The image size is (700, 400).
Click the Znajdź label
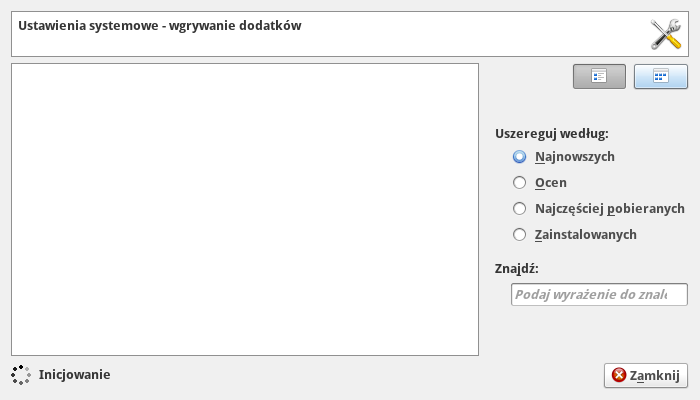pos(517,268)
